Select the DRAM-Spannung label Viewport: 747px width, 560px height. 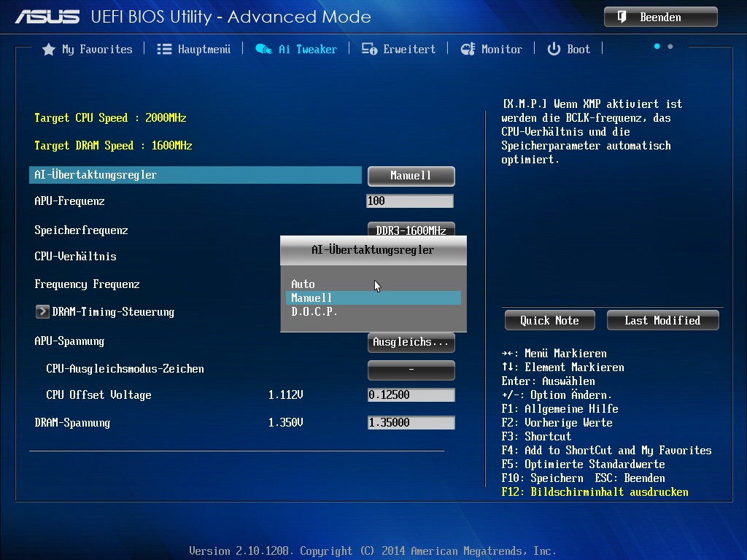pos(72,423)
